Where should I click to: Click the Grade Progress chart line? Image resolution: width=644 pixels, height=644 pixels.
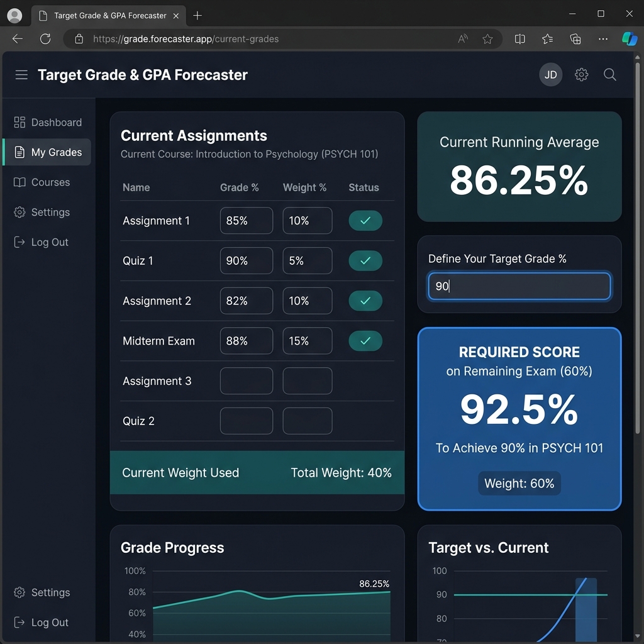[x=271, y=598]
